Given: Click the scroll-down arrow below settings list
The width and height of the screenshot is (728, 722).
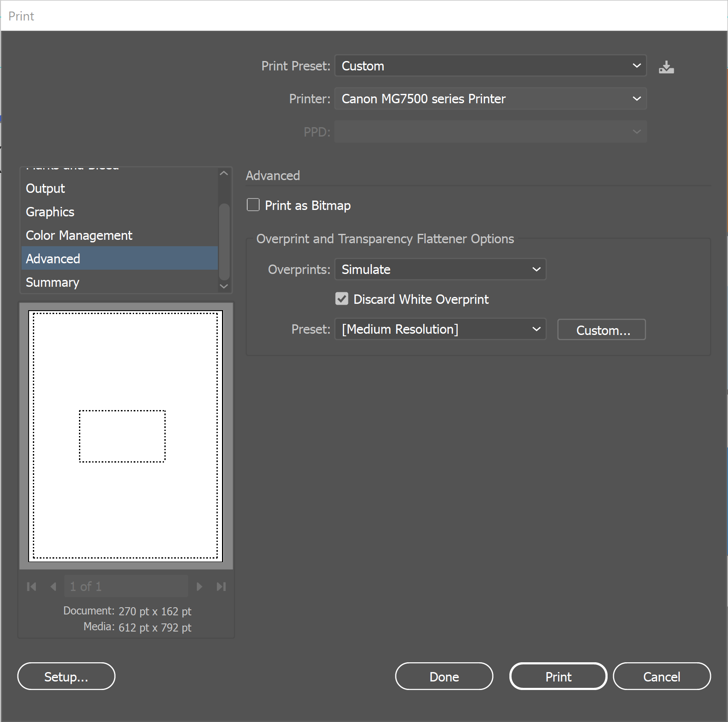Looking at the screenshot, I should coord(224,286).
